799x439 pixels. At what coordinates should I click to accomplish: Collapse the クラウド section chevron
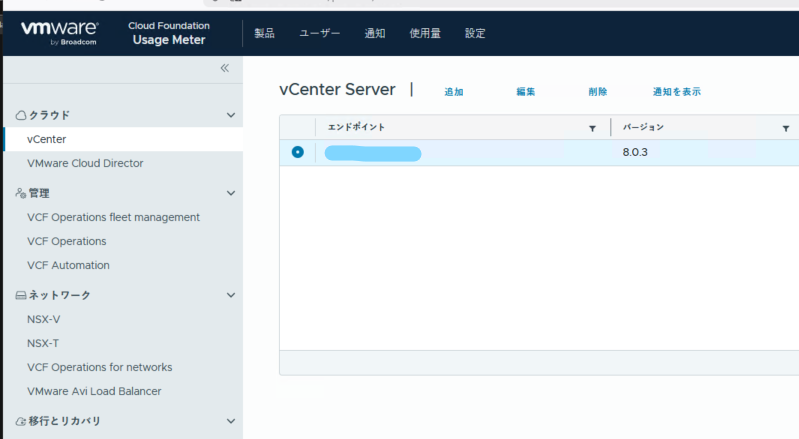[231, 115]
